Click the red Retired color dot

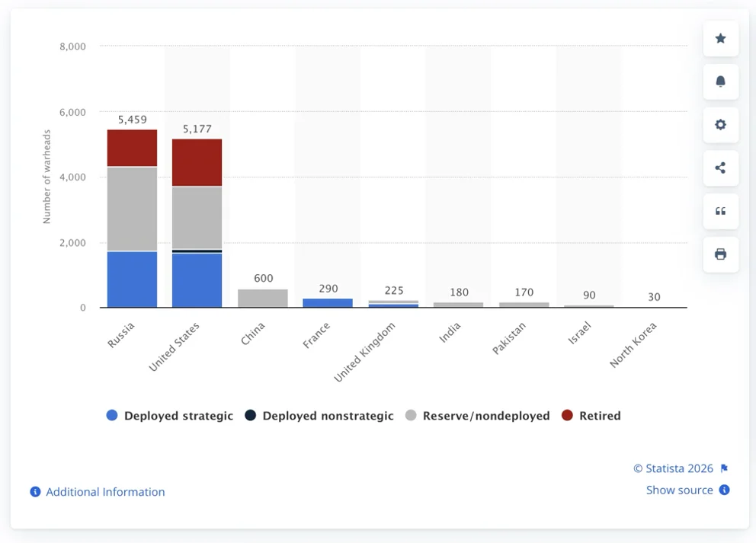(568, 416)
